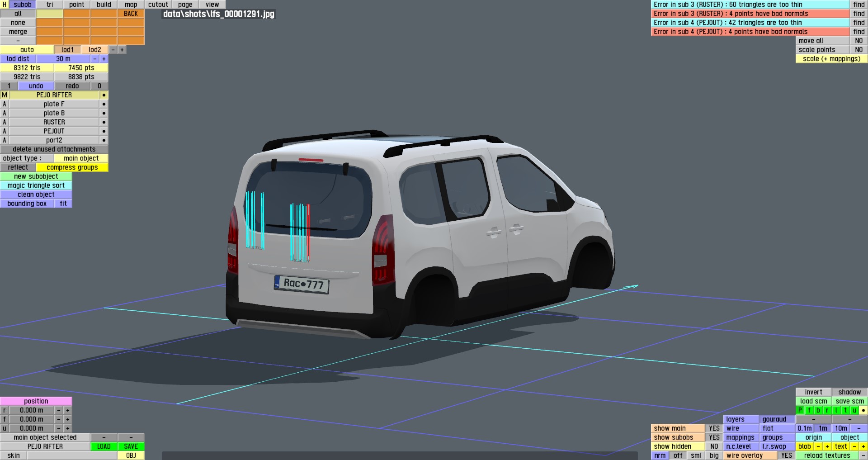This screenshot has height=460, width=868.
Task: Click the undo button
Action: point(36,86)
